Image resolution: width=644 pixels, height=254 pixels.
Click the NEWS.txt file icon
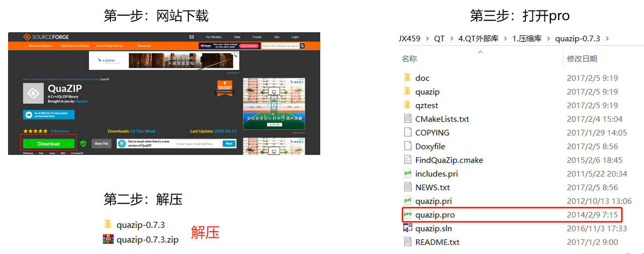(x=408, y=187)
